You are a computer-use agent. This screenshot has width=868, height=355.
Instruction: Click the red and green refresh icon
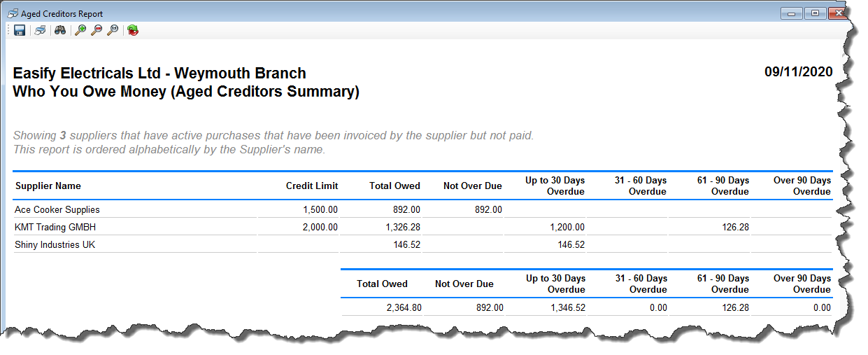tap(133, 30)
